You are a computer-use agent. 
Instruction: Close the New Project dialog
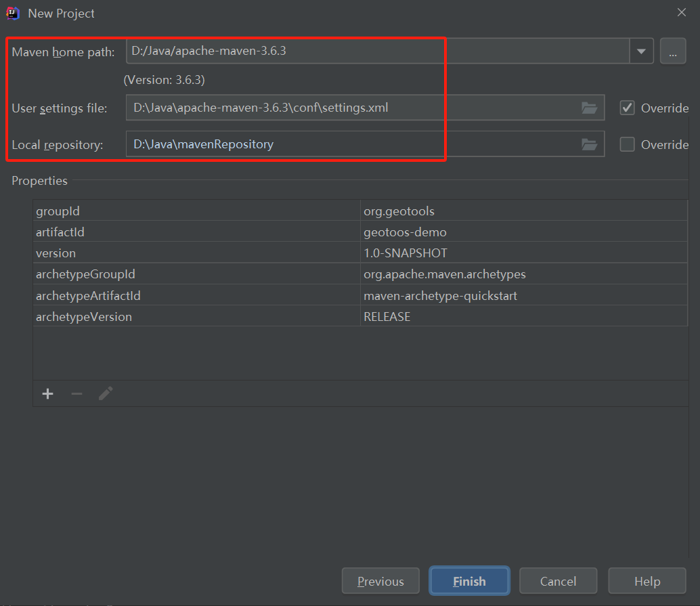click(x=681, y=12)
